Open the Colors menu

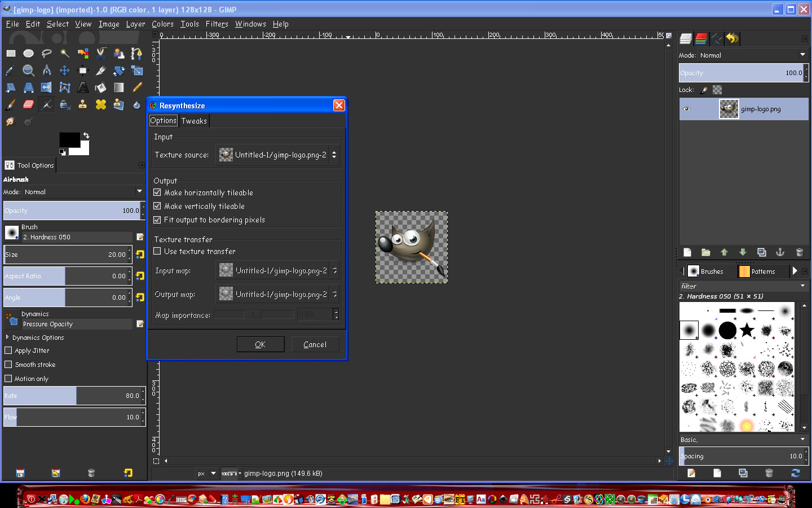click(163, 24)
